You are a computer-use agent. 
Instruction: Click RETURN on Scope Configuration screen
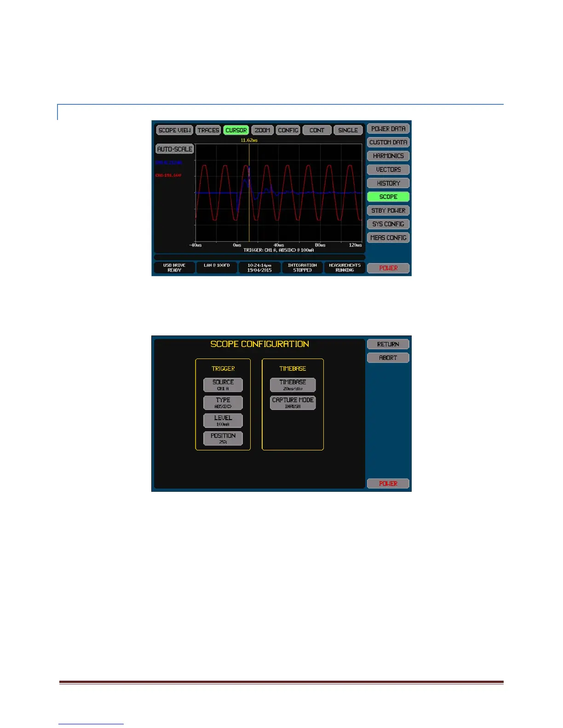388,344
